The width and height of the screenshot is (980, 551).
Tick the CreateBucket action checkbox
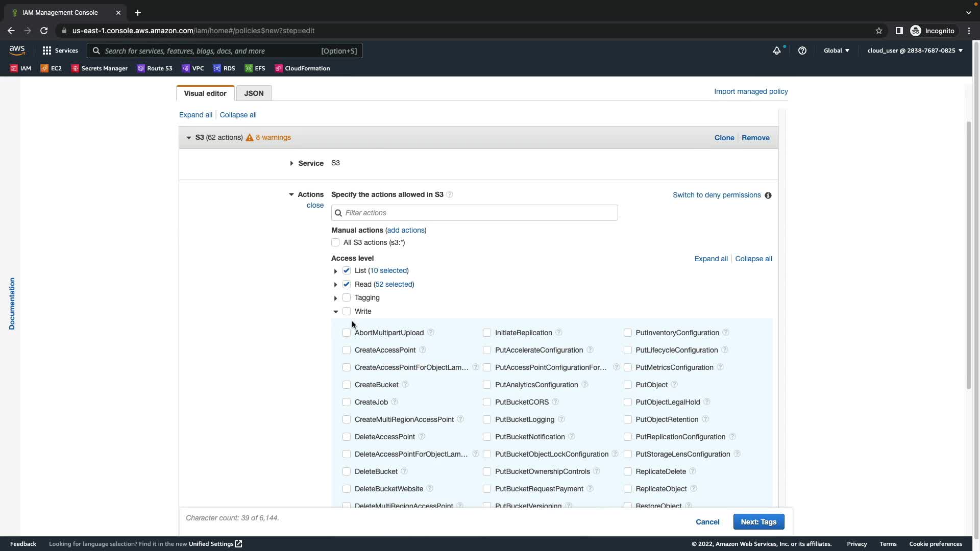347,385
